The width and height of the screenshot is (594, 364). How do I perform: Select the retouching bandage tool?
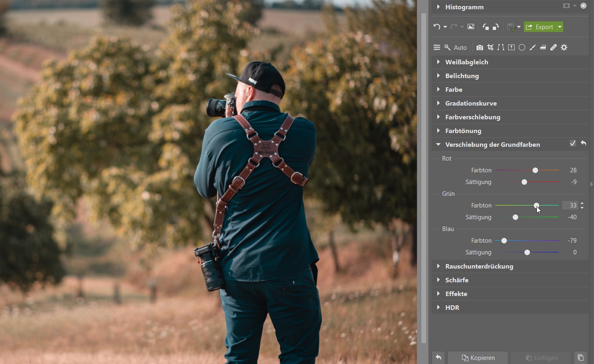pos(554,47)
